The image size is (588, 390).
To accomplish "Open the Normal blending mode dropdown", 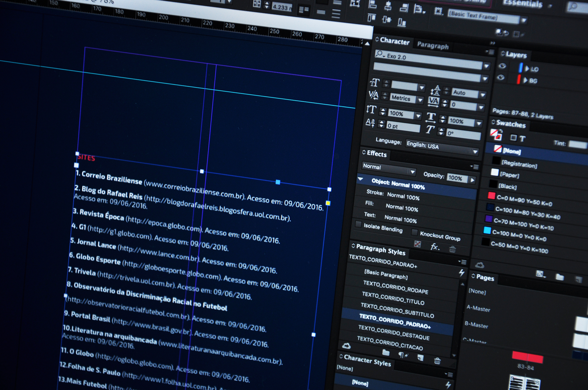I will (x=412, y=172).
